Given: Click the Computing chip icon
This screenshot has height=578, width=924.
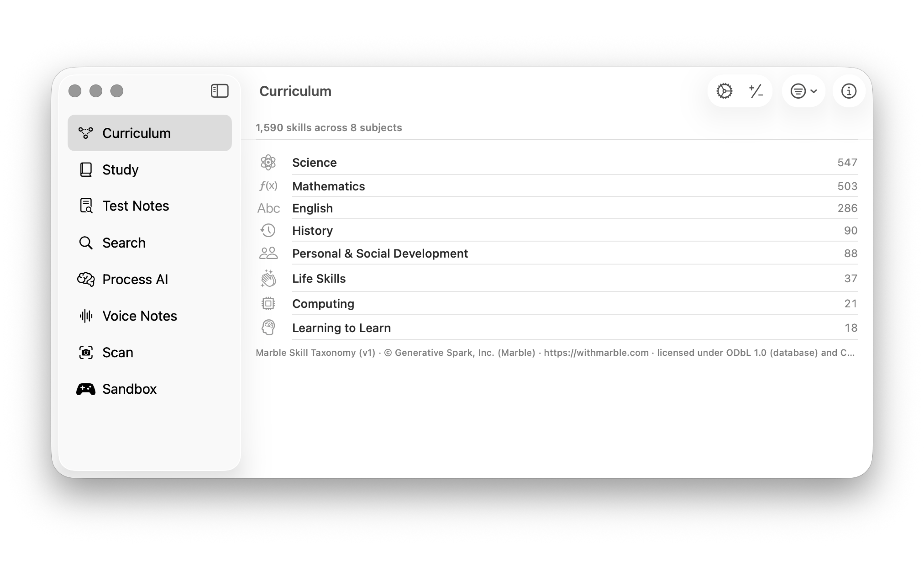Looking at the screenshot, I should 269,303.
